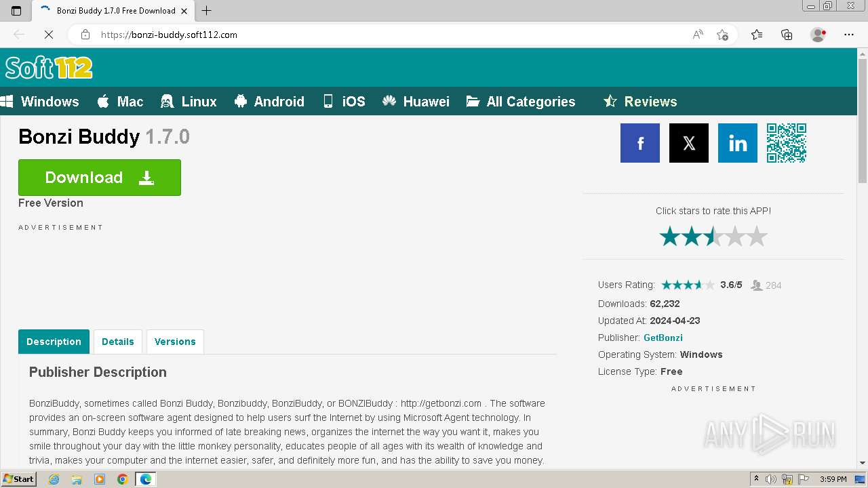Screen dimensions: 868x488
Task: Share the page on LinkedIn
Action: click(737, 143)
